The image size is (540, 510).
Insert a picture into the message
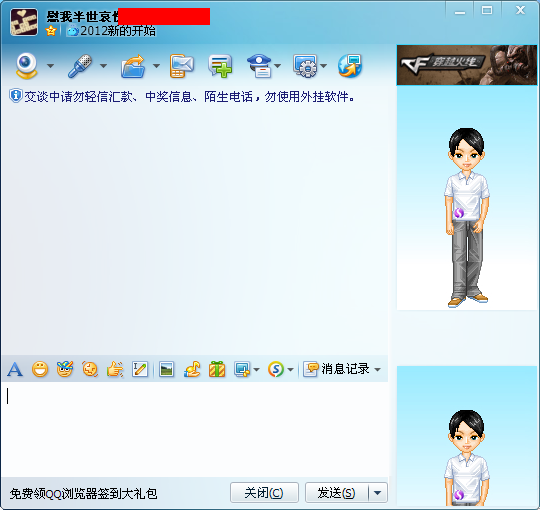tap(166, 370)
